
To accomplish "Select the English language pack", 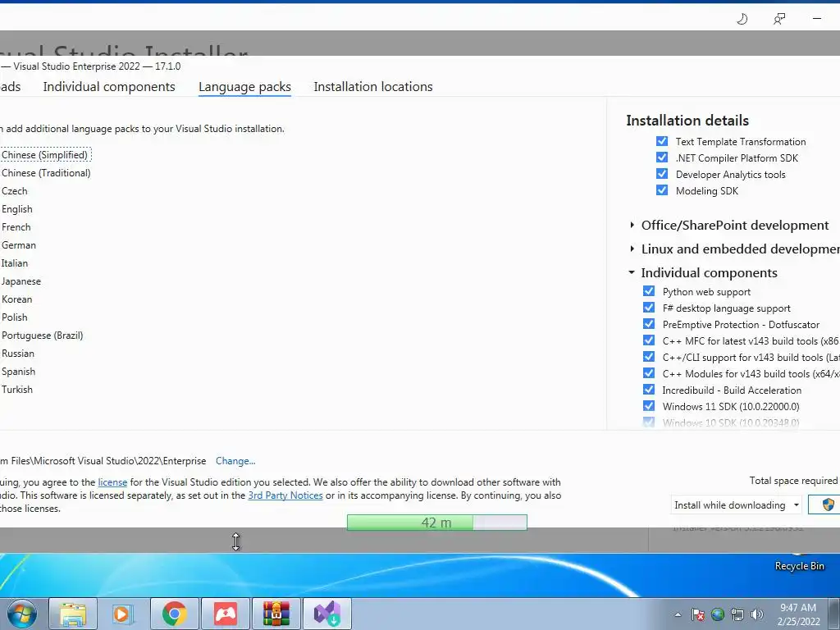I will (x=17, y=209).
